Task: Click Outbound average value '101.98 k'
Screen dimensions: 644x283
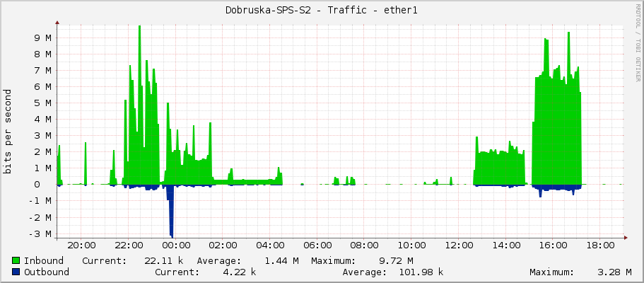Action: click(421, 272)
